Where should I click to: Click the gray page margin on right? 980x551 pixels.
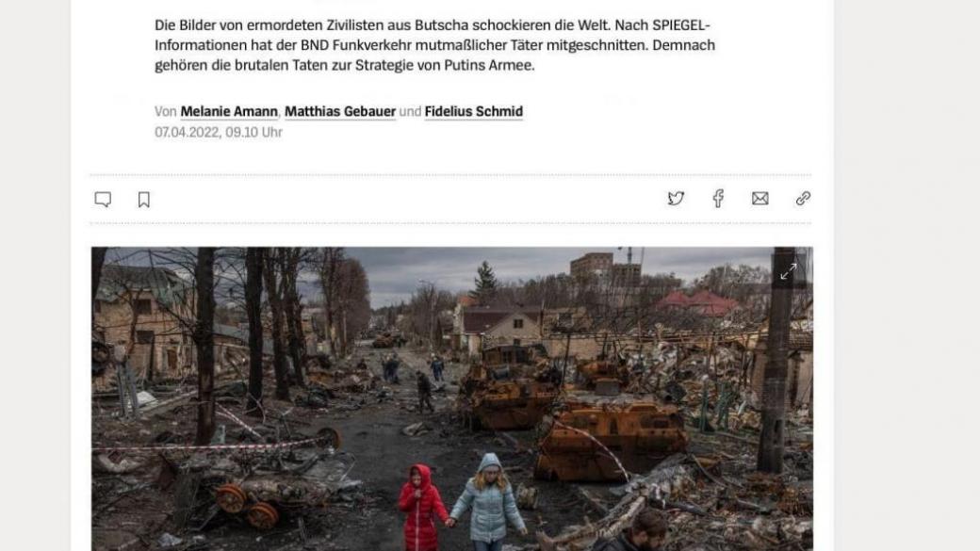[x=906, y=275]
